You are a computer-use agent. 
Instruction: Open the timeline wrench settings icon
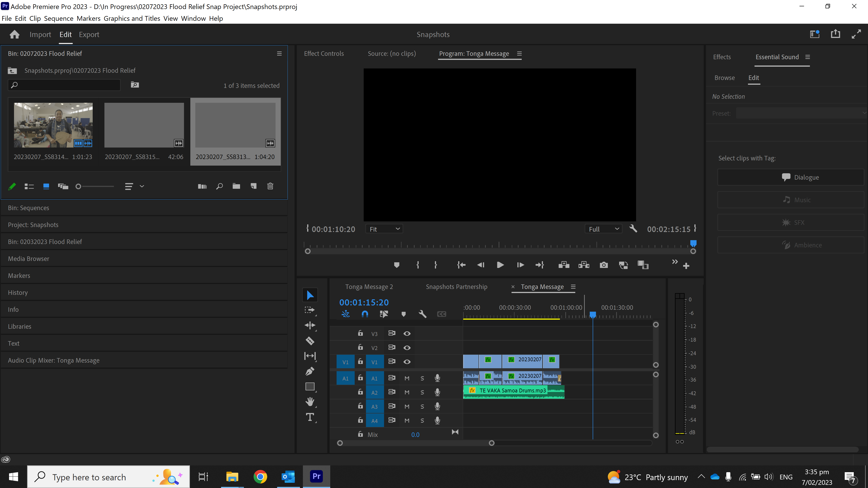422,314
